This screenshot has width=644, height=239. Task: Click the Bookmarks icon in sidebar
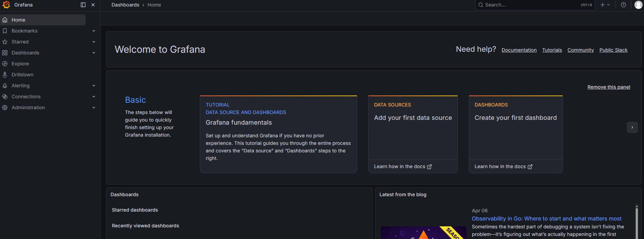(5, 31)
